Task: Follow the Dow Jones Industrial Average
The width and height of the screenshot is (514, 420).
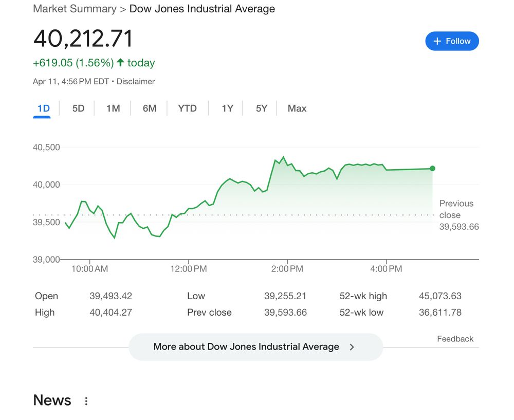Action: tap(452, 41)
